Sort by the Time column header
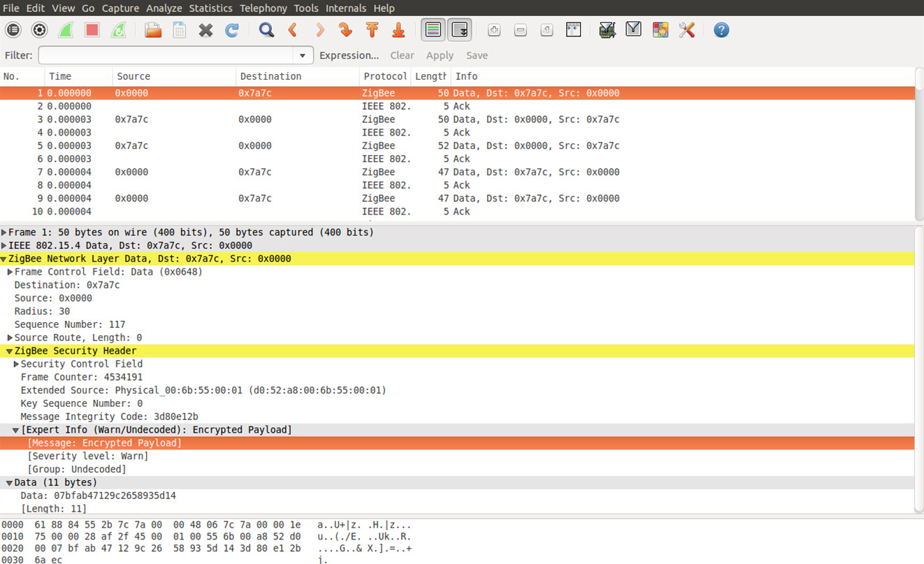Viewport: 924px width, 564px height. click(78, 76)
